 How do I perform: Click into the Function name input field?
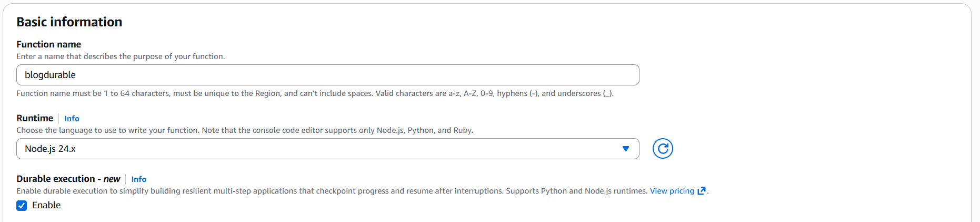(x=327, y=75)
